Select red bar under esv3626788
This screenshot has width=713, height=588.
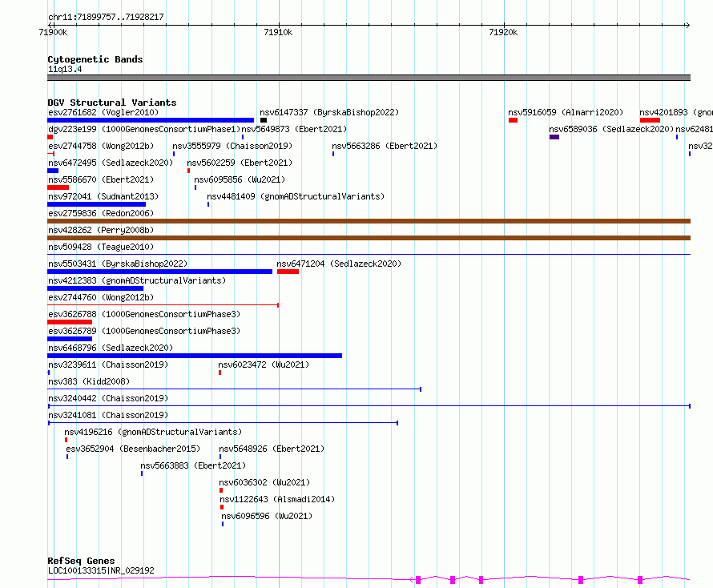point(70,322)
